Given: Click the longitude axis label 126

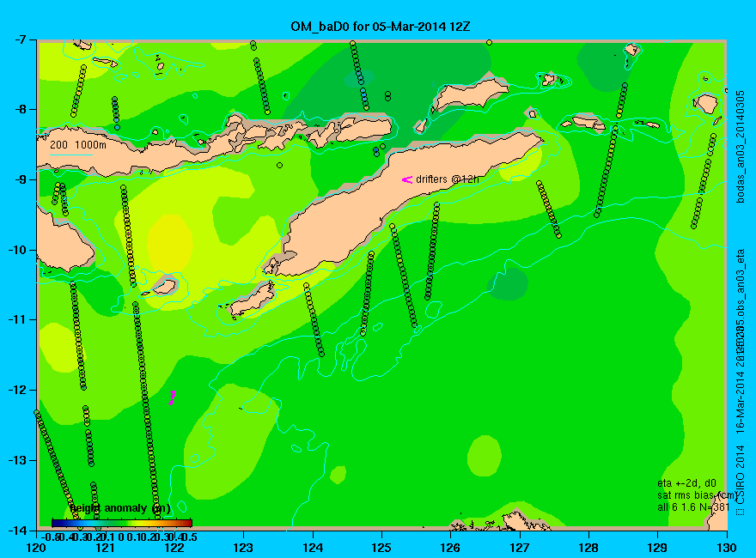Looking at the screenshot, I should (x=451, y=548).
